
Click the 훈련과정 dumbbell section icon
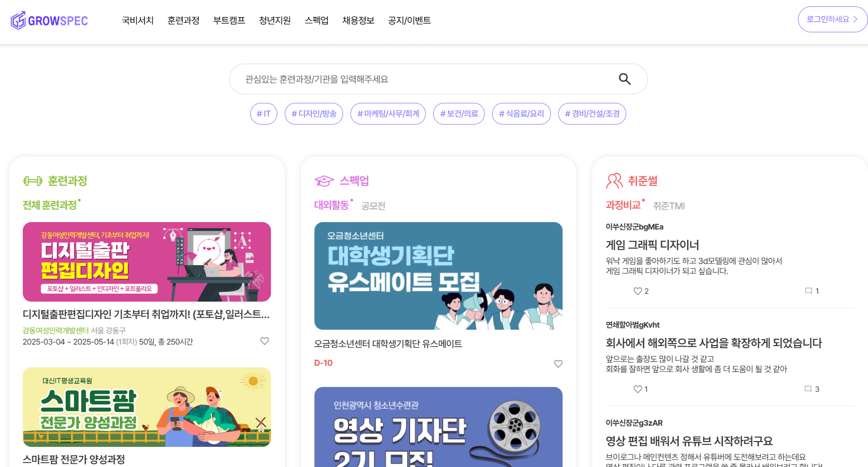pyautogui.click(x=33, y=181)
